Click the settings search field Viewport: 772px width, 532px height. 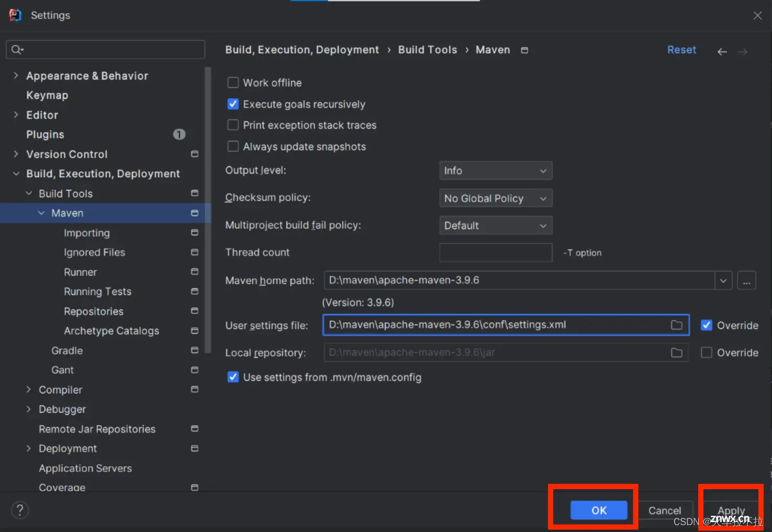[x=105, y=49]
